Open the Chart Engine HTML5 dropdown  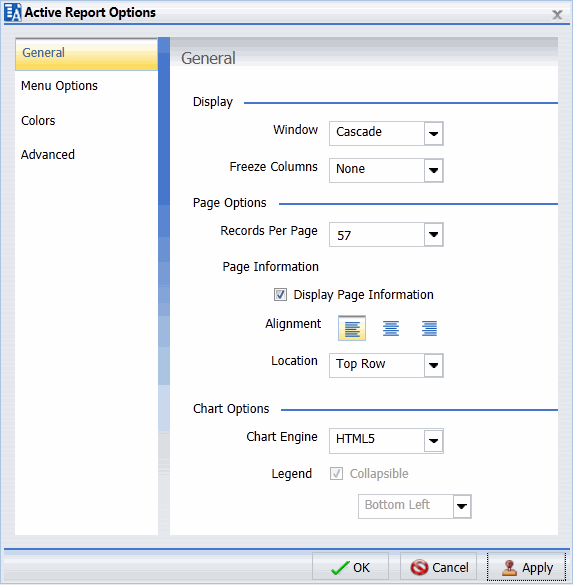click(x=433, y=441)
